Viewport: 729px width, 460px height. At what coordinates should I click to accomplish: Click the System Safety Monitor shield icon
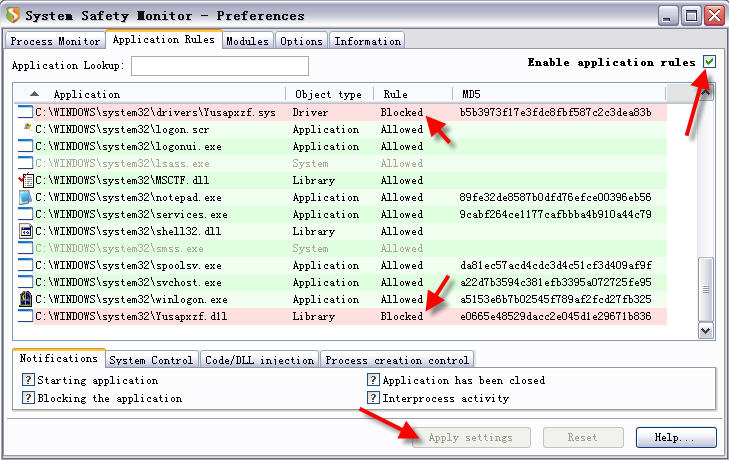click(x=13, y=15)
